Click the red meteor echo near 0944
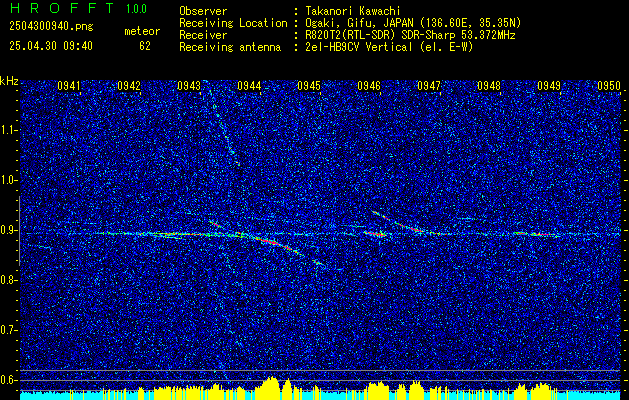This screenshot has width=629, height=400. click(x=270, y=241)
